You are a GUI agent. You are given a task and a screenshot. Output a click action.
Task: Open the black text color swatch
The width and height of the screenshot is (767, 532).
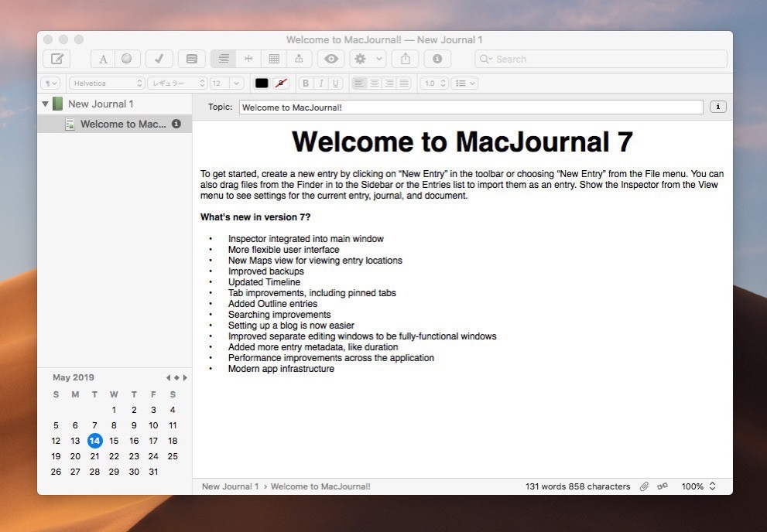pyautogui.click(x=262, y=83)
